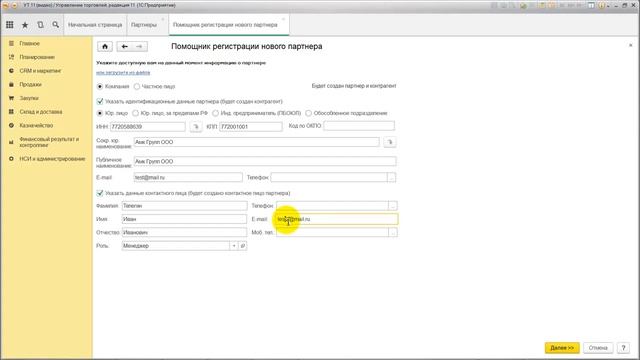Image resolution: width=640 pixels, height=360 pixels.
Task: Click the Планирование sidebar icon
Action: point(11,57)
